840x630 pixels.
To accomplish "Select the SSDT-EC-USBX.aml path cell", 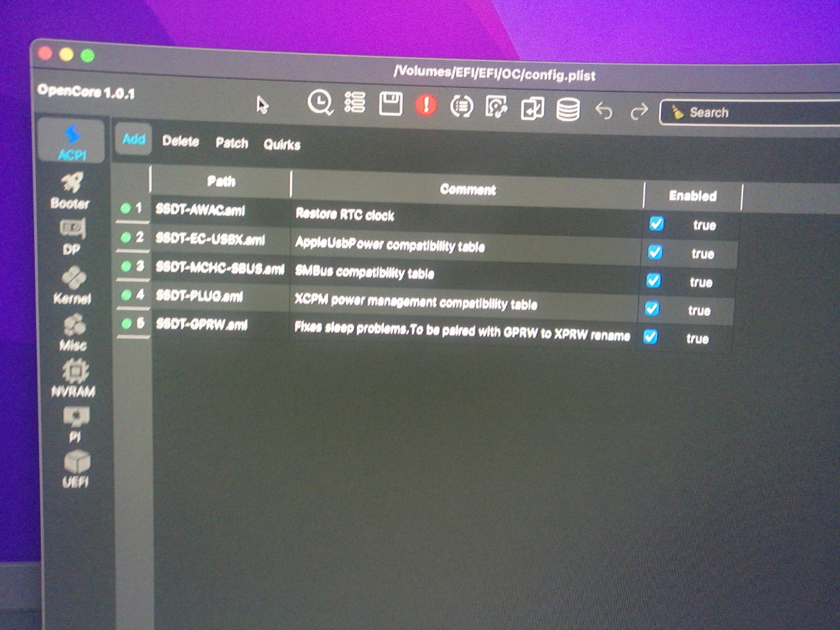I will point(210,240).
